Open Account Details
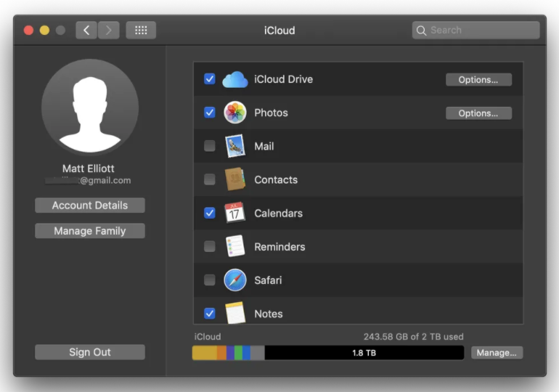 click(90, 205)
